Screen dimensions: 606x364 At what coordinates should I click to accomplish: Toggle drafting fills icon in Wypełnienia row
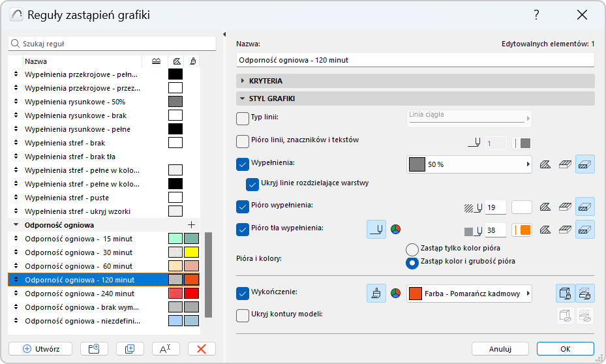tap(545, 164)
